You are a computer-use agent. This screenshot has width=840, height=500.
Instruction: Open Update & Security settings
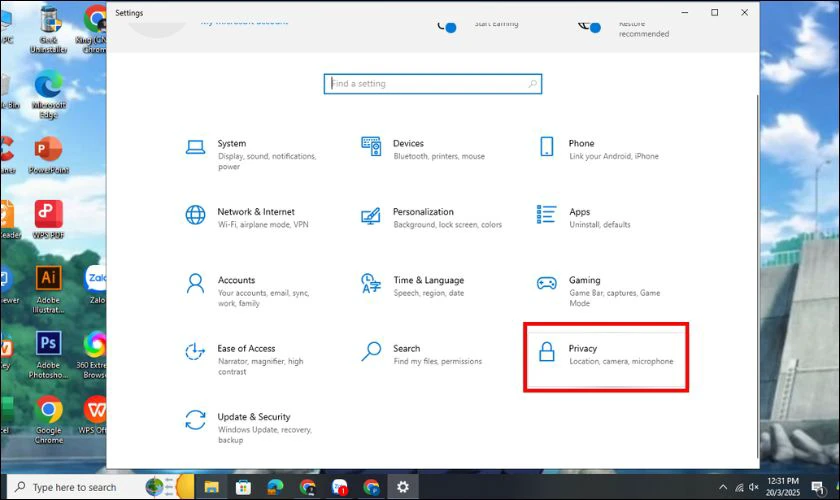pos(253,417)
